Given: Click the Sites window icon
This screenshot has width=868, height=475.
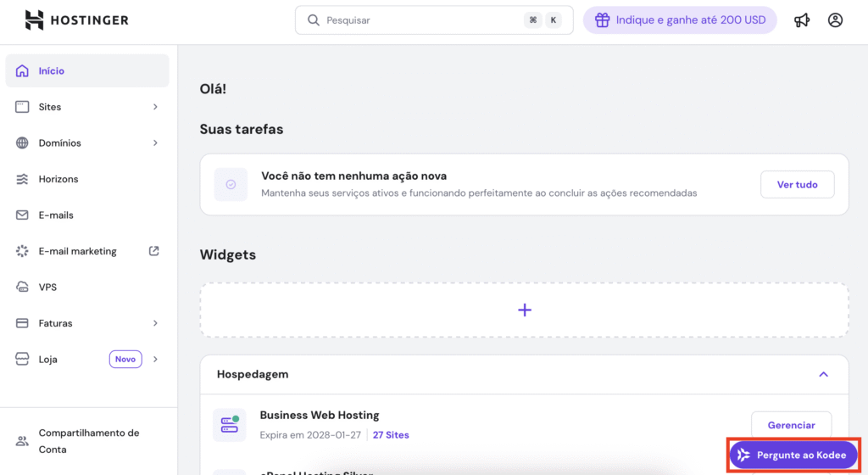Looking at the screenshot, I should point(22,107).
